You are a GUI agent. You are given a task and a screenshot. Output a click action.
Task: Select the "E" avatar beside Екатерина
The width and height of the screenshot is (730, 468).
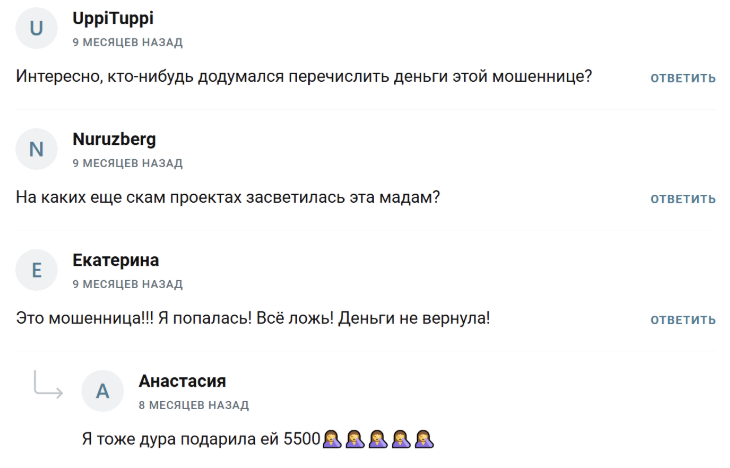pyautogui.click(x=36, y=270)
